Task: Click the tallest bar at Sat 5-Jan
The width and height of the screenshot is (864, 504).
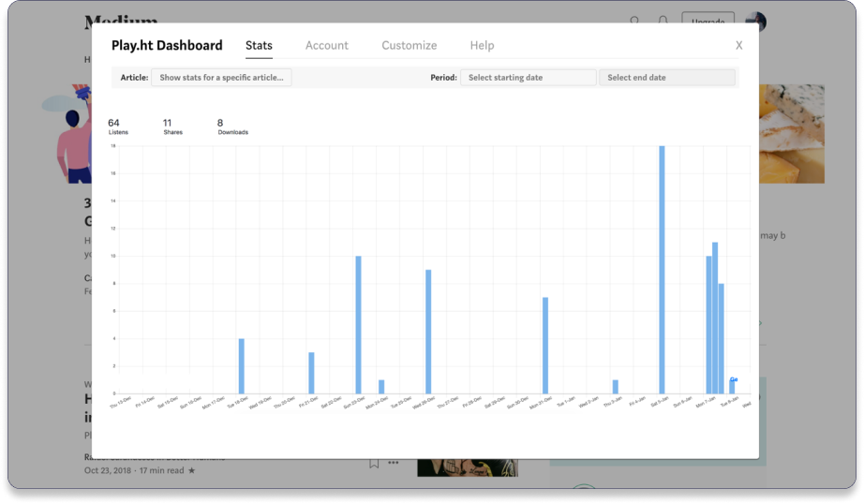Action: [x=662, y=270]
